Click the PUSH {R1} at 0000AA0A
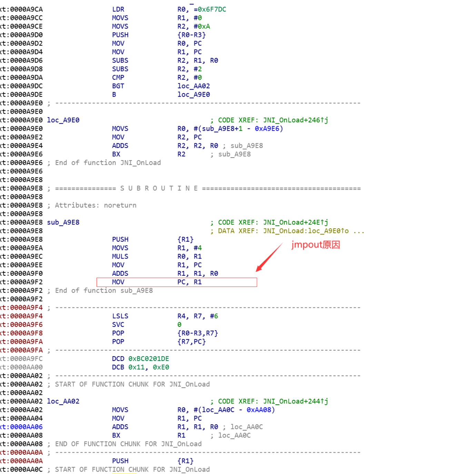This screenshot has width=476, height=474. (153, 461)
